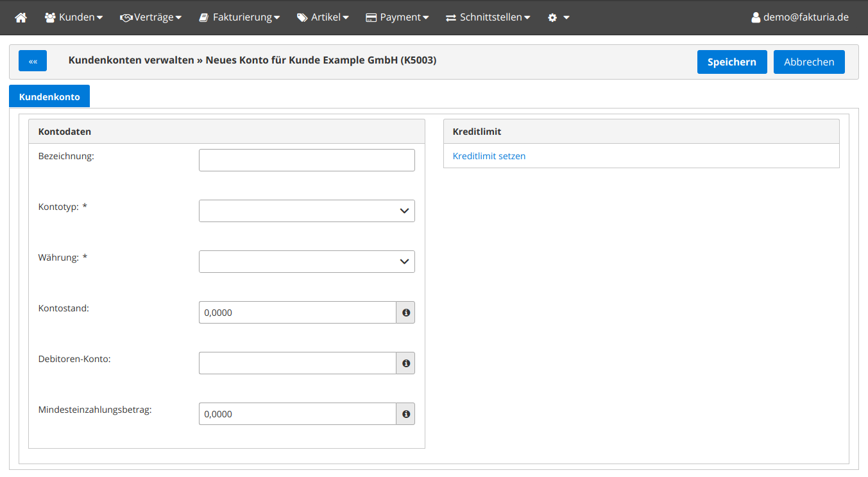The image size is (868, 477).
Task: Expand the Kontotyp dropdown
Action: point(307,211)
